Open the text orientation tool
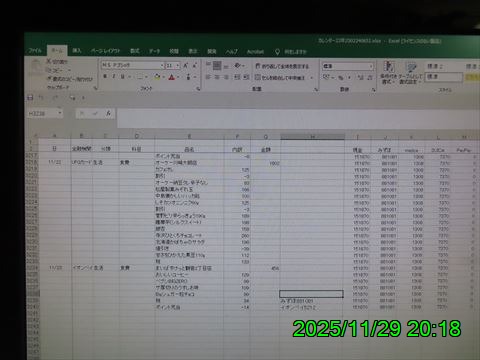 click(x=238, y=66)
